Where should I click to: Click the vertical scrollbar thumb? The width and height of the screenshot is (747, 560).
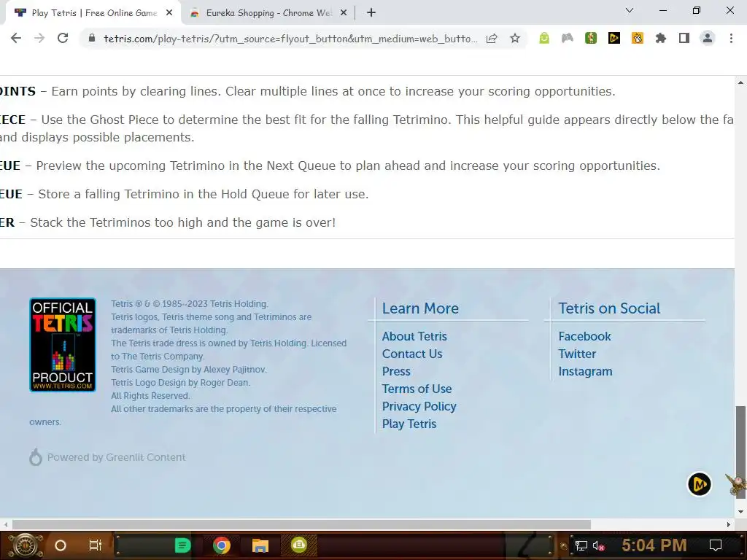[x=740, y=452]
